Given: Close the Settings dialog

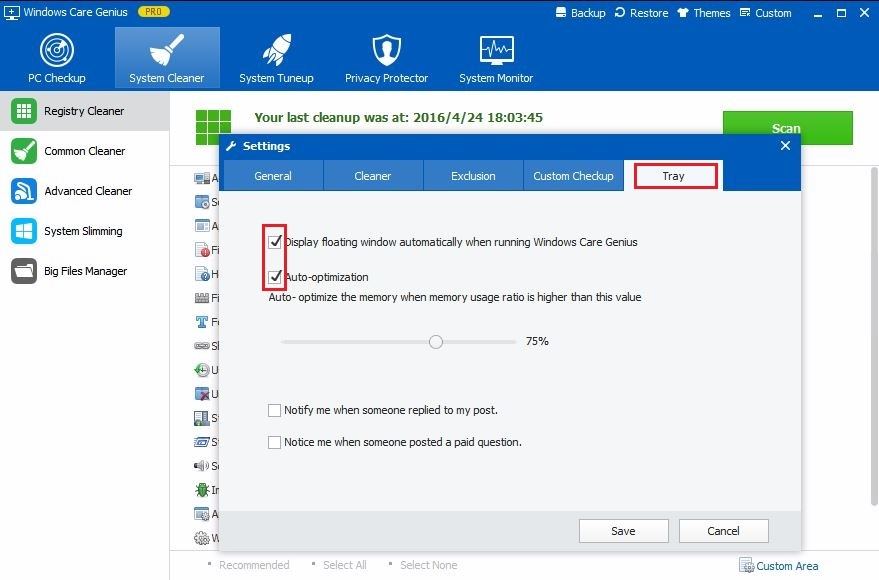Looking at the screenshot, I should pyautogui.click(x=785, y=146).
